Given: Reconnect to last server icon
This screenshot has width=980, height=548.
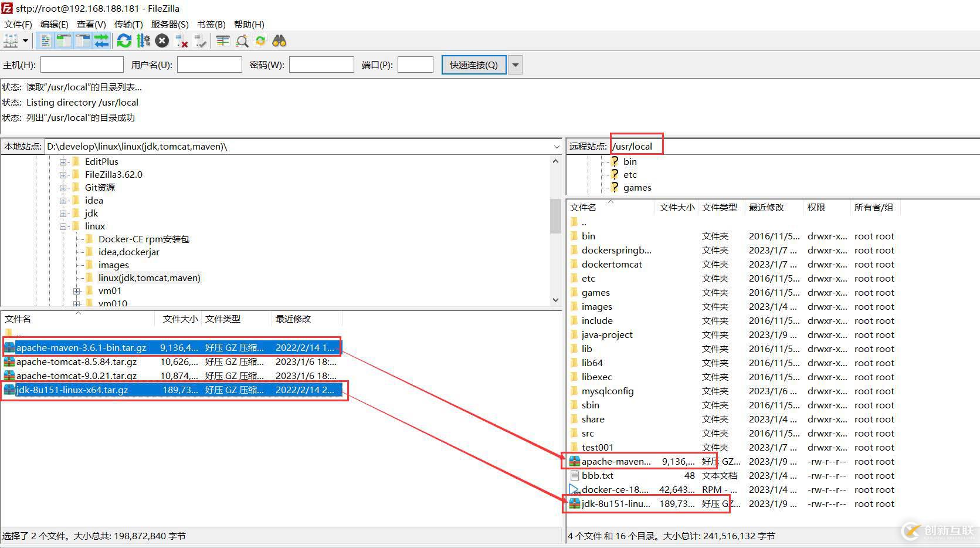Looking at the screenshot, I should (x=201, y=41).
